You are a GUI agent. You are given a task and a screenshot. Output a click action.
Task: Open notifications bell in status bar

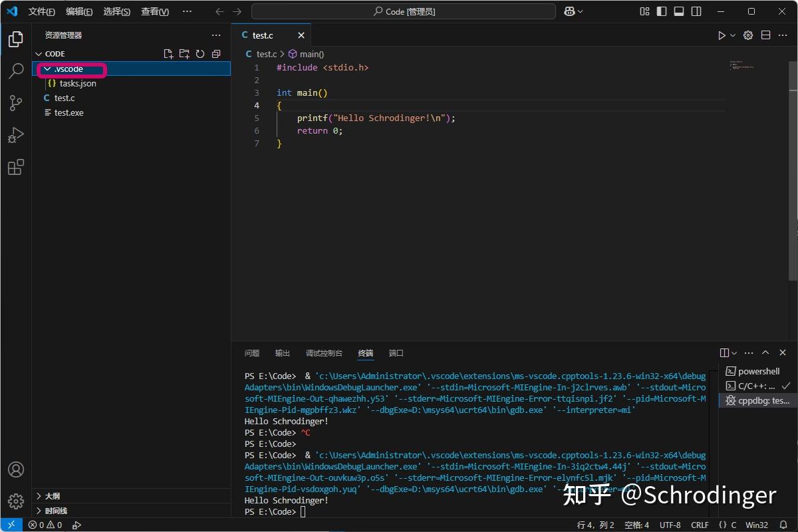point(783,525)
